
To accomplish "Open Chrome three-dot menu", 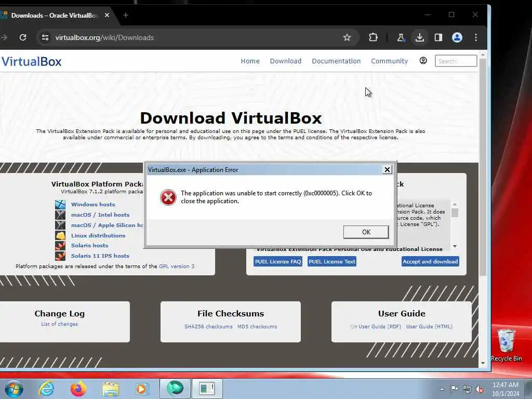I will (x=476, y=37).
